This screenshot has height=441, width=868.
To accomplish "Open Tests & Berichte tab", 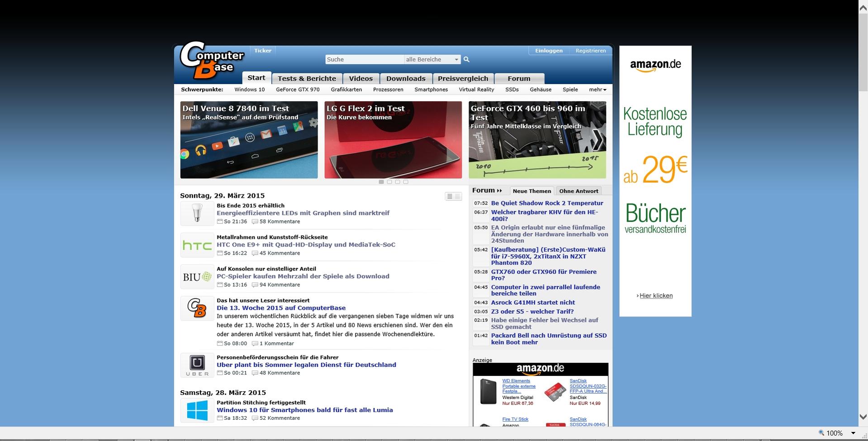I will coord(307,78).
